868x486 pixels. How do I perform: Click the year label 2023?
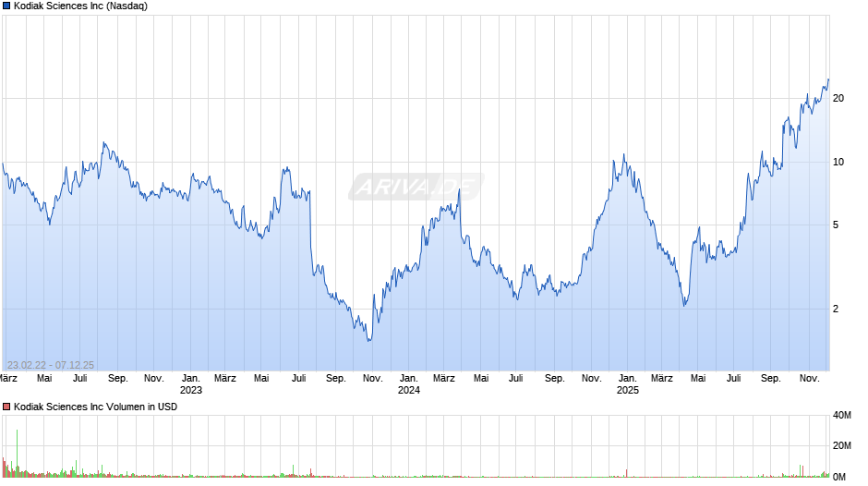pyautogui.click(x=191, y=390)
